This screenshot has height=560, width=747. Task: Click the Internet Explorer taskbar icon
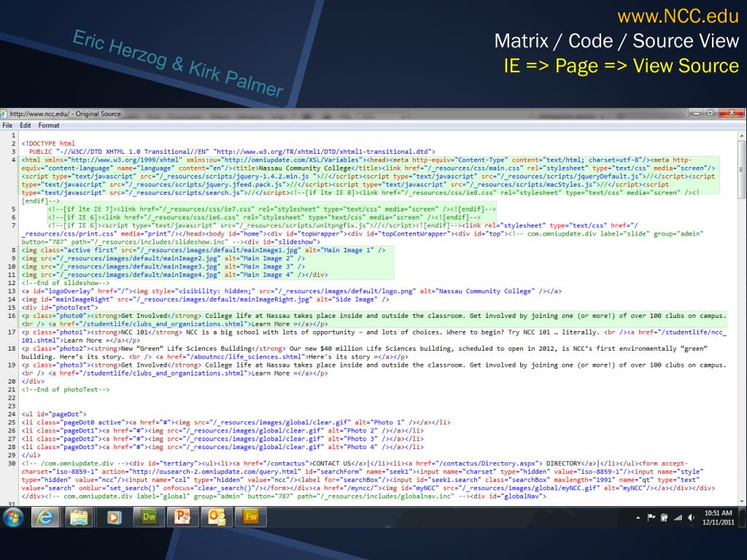click(45, 517)
